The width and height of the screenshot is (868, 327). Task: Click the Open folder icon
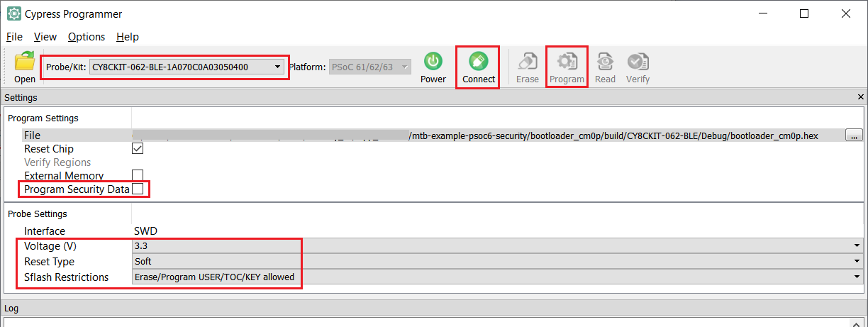pos(25,62)
